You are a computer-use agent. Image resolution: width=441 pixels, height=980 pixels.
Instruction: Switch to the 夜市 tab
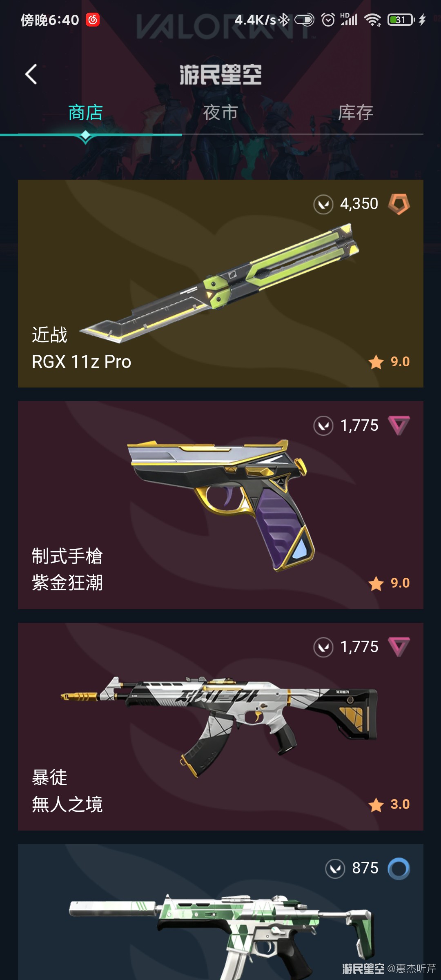pyautogui.click(x=220, y=113)
